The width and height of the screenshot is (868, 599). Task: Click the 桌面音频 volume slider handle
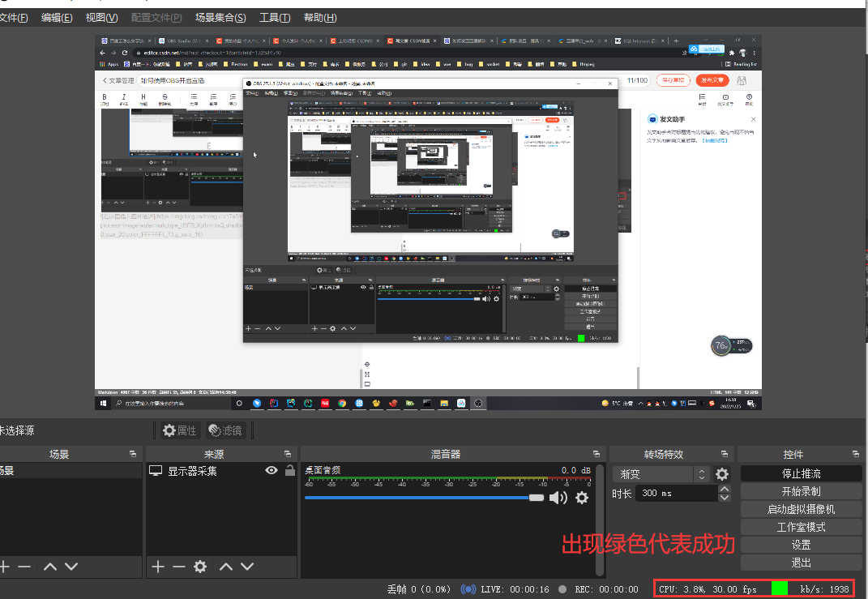coord(537,498)
